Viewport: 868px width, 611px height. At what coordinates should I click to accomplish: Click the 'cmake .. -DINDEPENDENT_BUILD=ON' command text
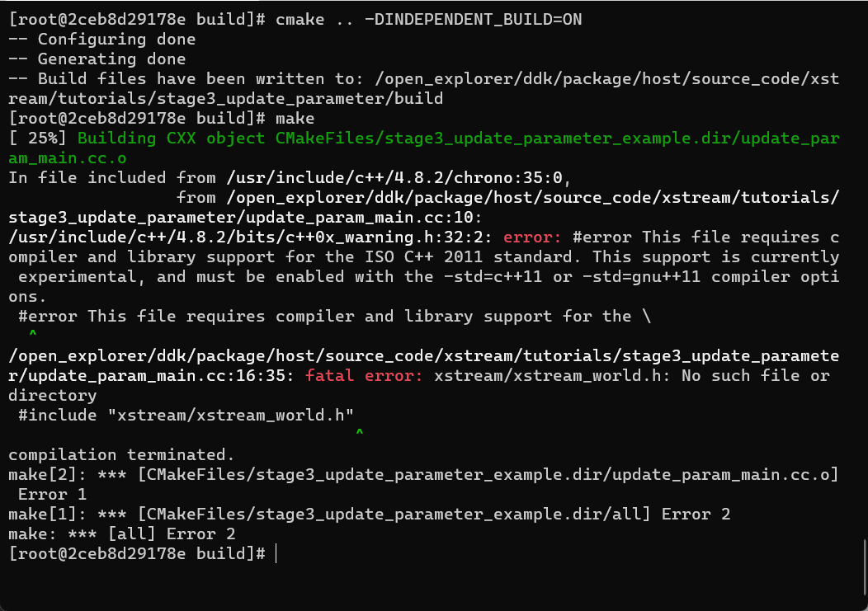[429, 20]
